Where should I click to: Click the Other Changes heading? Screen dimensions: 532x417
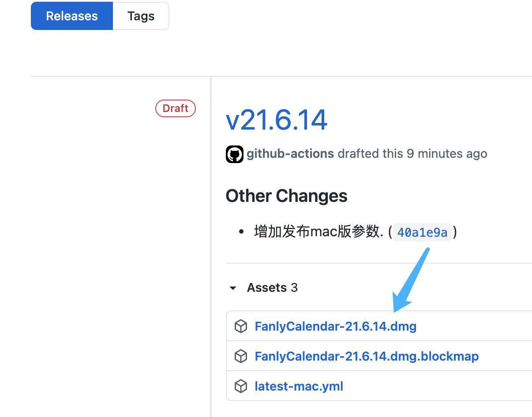[287, 196]
